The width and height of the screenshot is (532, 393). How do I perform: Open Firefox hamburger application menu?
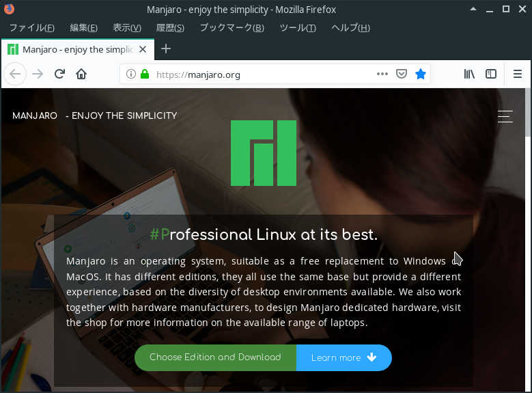click(518, 74)
